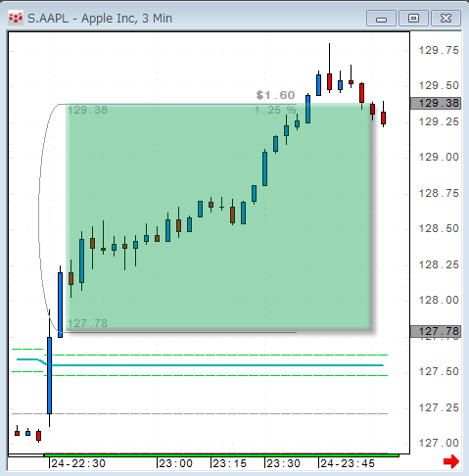Viewport: 469px width, 476px height.
Task: Click the 127.78 price marker on axis
Action: coord(436,331)
